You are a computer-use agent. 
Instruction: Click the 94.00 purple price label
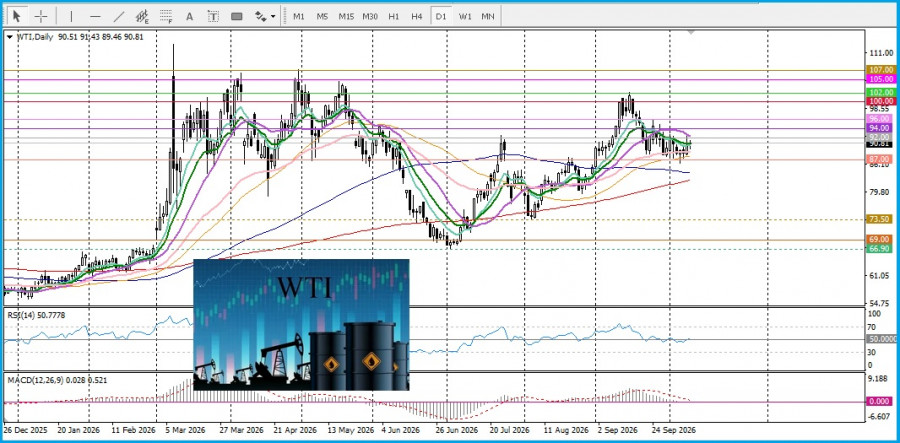coord(881,127)
